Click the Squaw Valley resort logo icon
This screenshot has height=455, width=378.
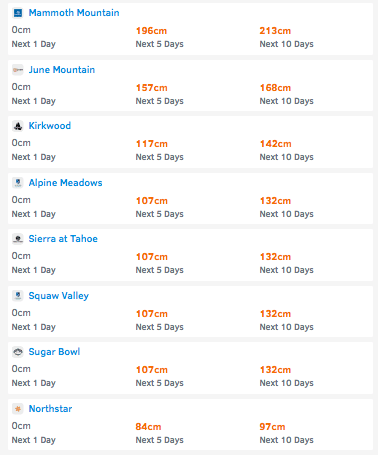pos(18,296)
